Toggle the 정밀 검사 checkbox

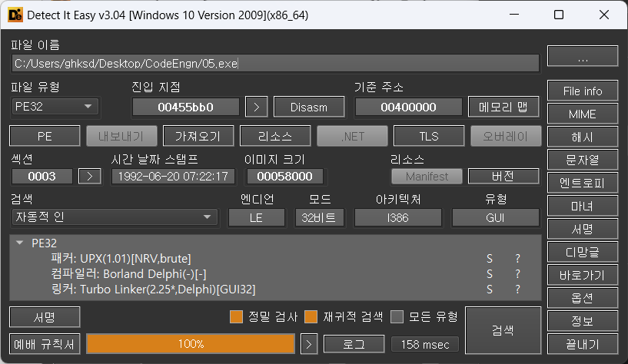(236, 317)
